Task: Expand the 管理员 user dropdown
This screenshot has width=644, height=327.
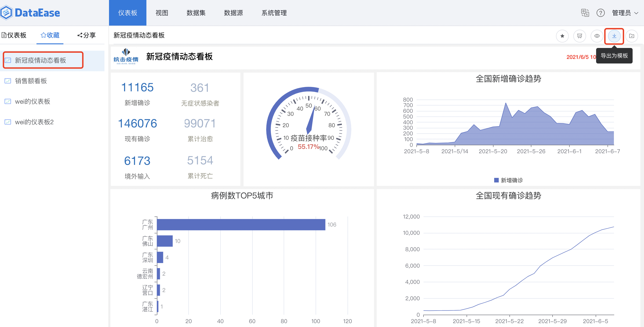Action: click(625, 13)
